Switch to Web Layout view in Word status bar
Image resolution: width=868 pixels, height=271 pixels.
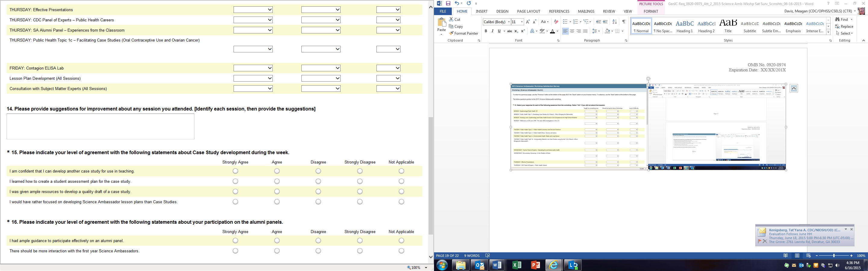coord(808,256)
